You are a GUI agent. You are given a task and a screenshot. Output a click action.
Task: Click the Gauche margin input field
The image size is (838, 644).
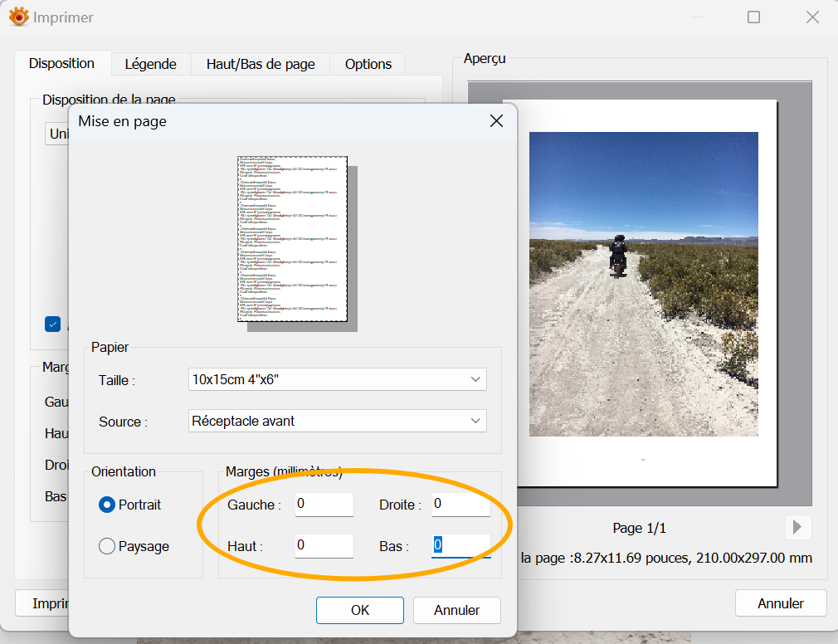(x=324, y=505)
